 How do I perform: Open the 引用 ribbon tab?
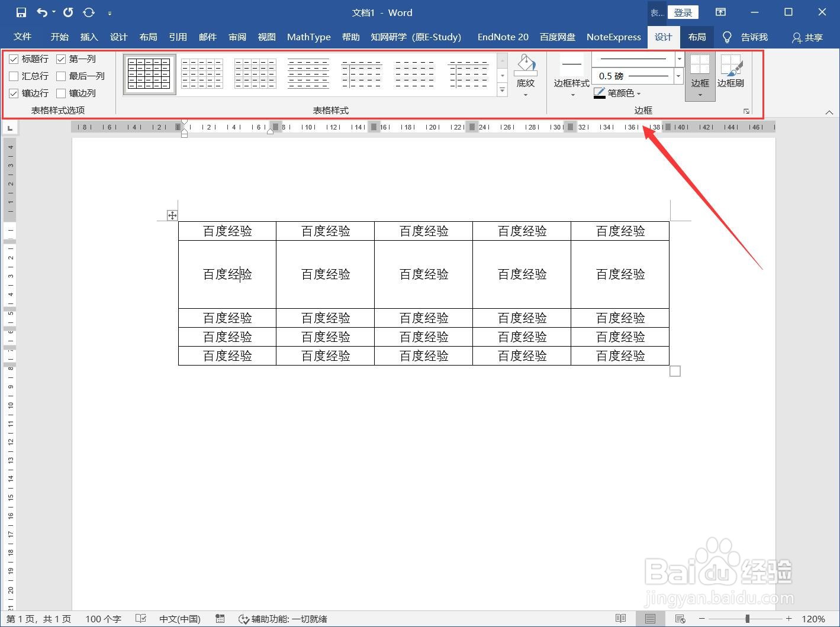(x=178, y=37)
